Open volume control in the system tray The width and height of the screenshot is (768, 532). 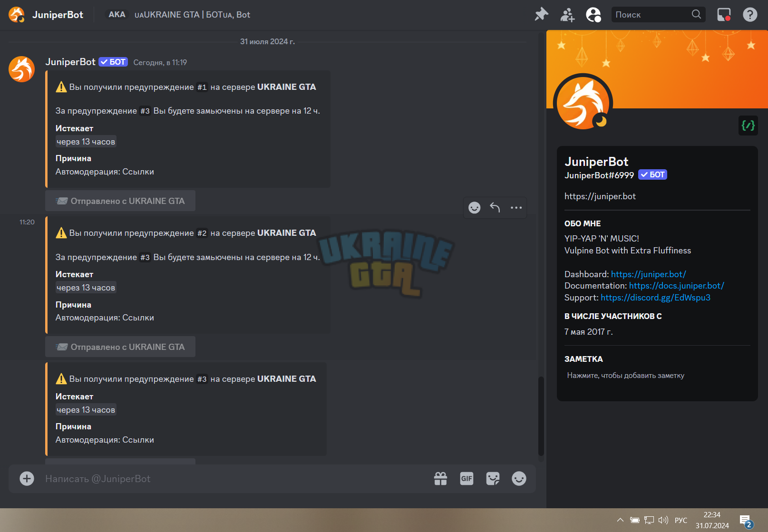(663, 520)
